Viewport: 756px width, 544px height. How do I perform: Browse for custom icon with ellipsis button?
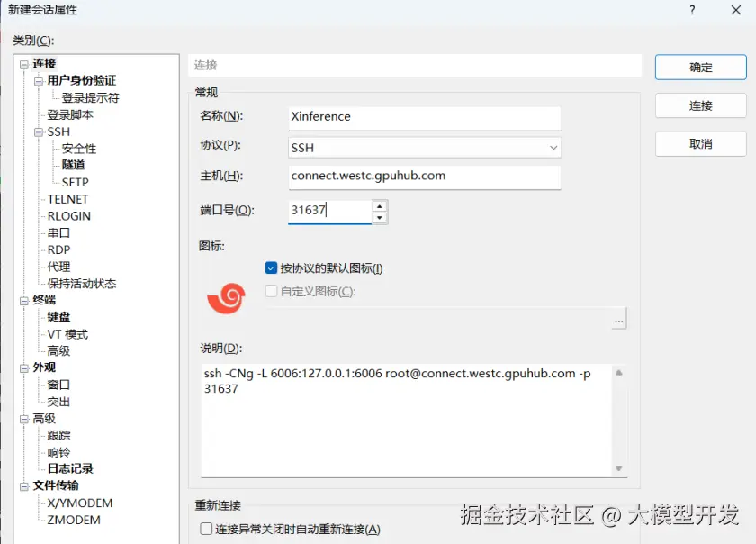coord(618,320)
